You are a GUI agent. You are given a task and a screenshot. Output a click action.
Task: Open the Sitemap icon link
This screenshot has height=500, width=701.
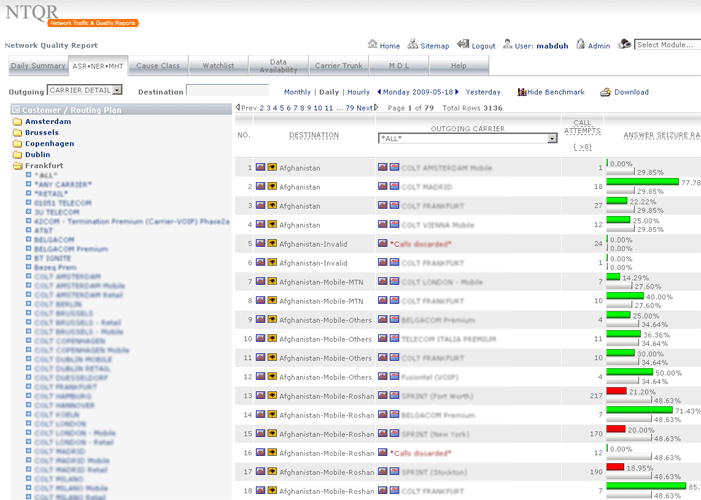tap(412, 45)
